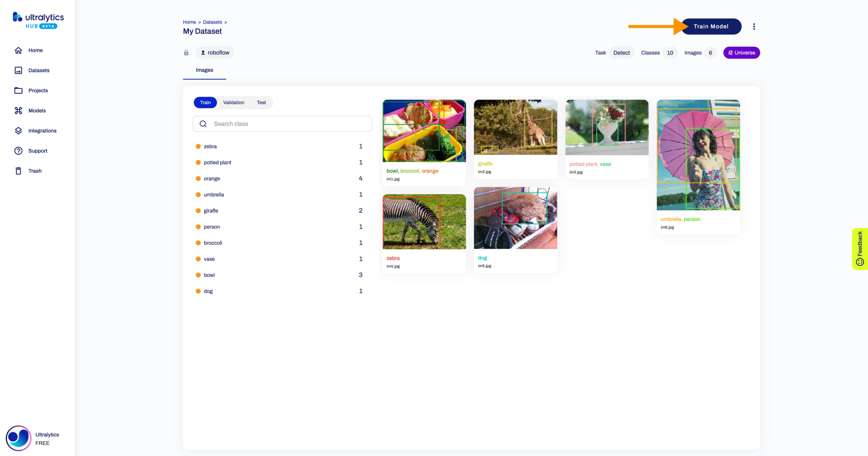Click the Universe badge button

click(x=742, y=52)
